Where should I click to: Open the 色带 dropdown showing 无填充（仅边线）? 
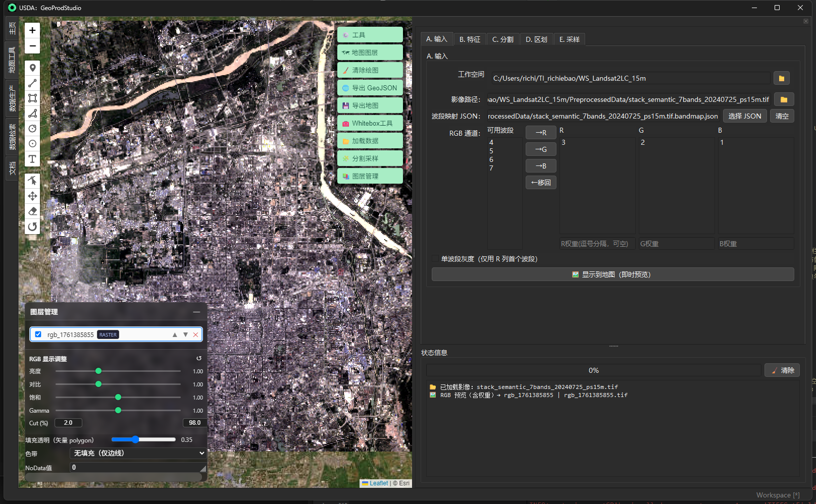pos(137,453)
